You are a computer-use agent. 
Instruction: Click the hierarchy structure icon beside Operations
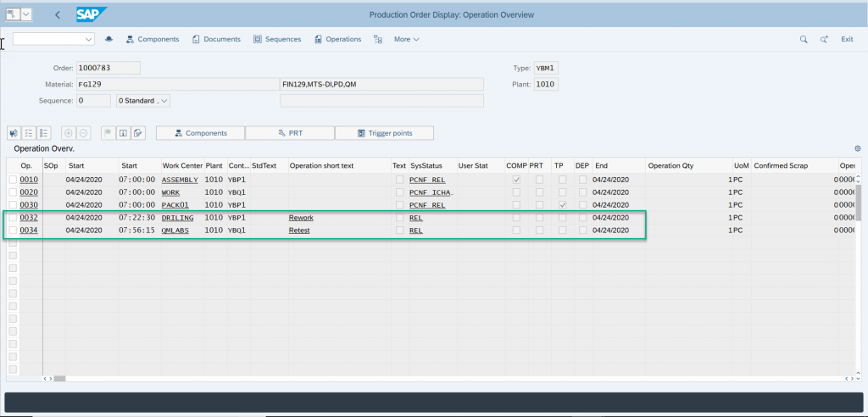point(378,39)
